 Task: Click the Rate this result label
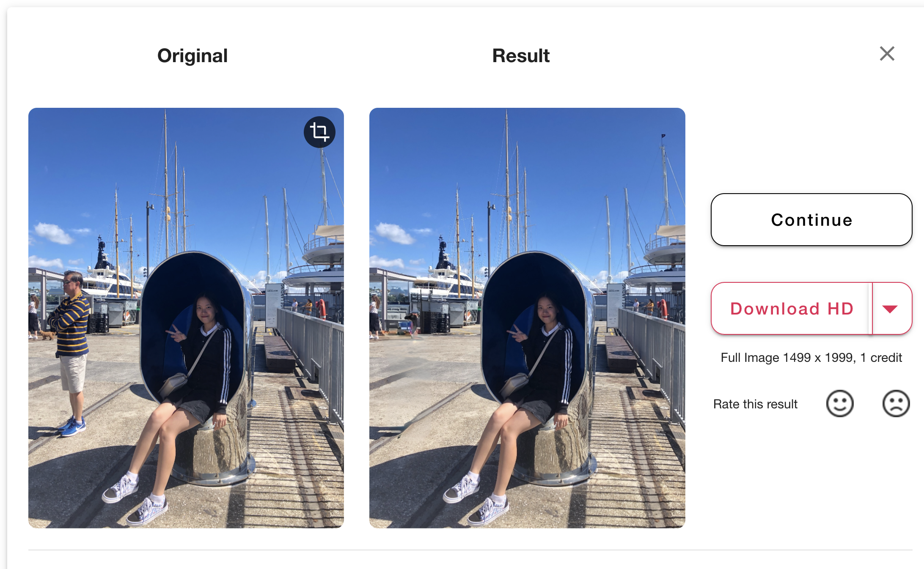pos(755,404)
